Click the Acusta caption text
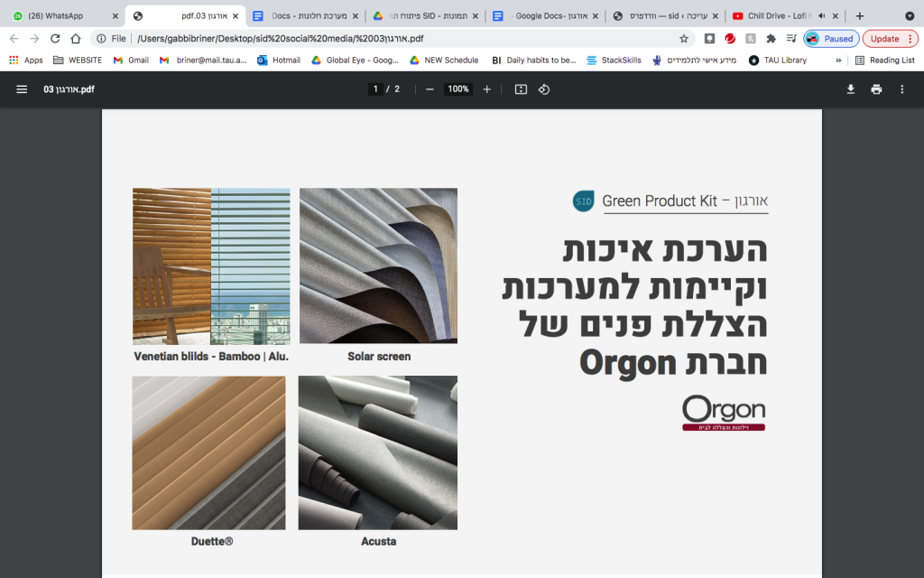Screen dimensions: 924x578 pos(378,542)
